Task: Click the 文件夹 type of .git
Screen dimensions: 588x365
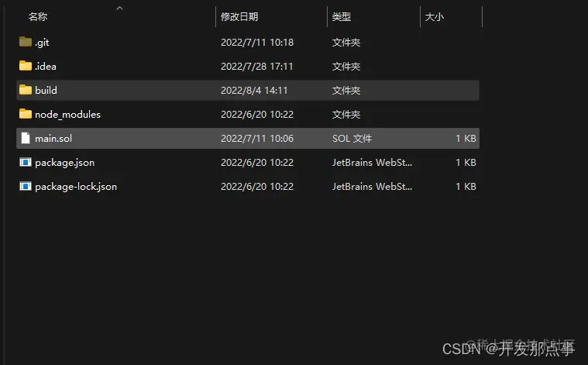Action: pyautogui.click(x=346, y=43)
